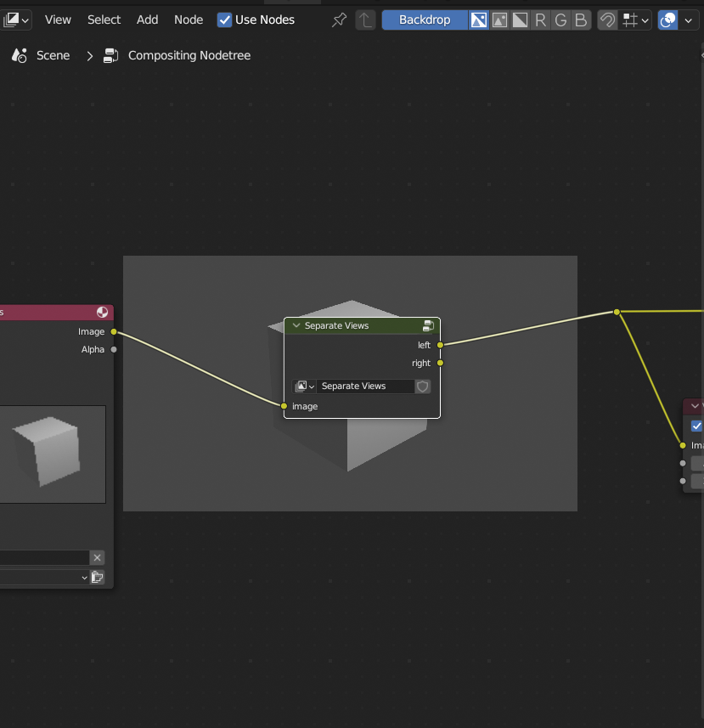Pin the node tree with the pin icon
The height and width of the screenshot is (728, 704).
[x=339, y=20]
